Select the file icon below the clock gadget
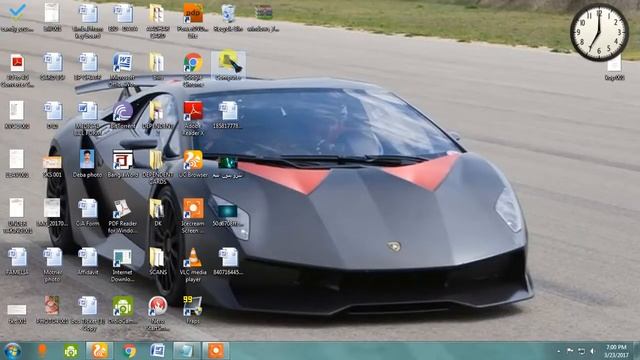This screenshot has height=360, width=640. point(614,67)
